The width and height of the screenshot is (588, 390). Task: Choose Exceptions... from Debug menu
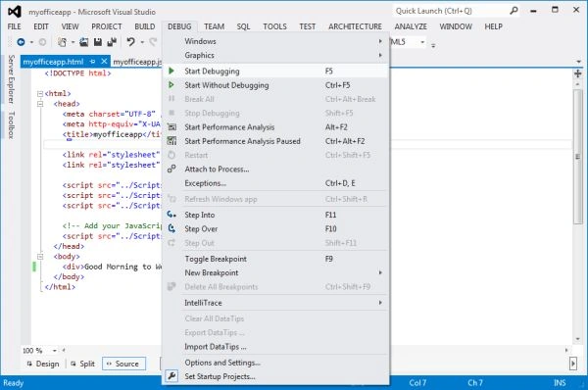pos(276,183)
